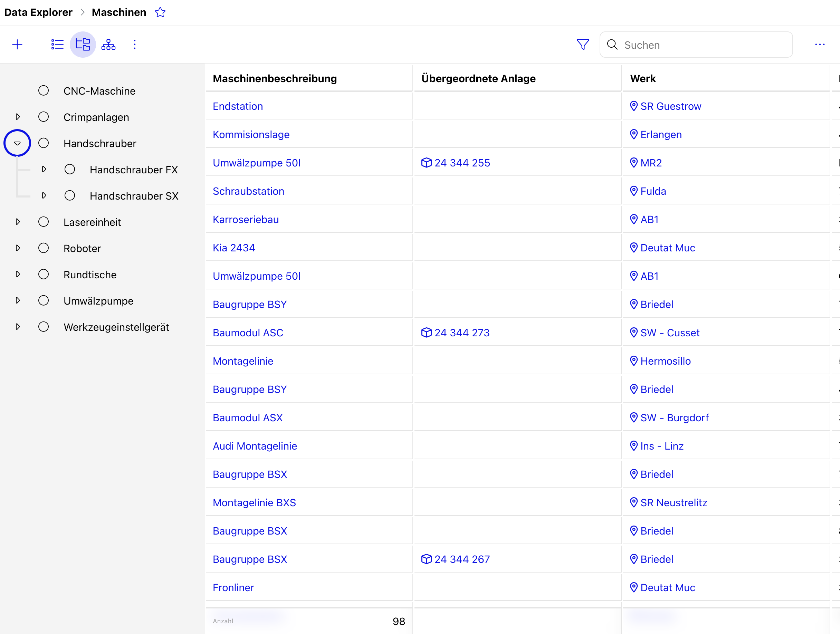Click the plus icon to add a machine

click(x=18, y=45)
